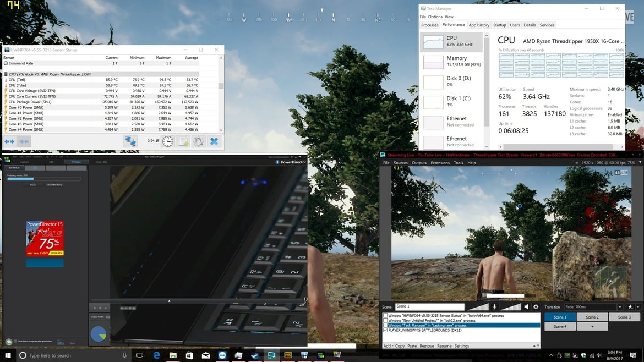The image size is (644, 362).
Task: Toggle shut down computer after production checkbox
Action: pos(15,341)
